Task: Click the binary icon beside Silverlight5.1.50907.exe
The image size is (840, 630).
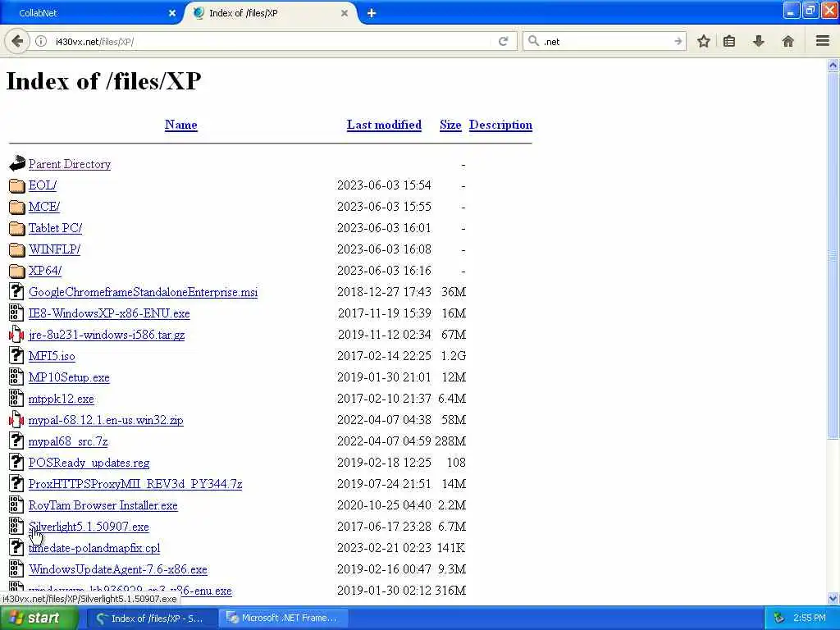Action: coord(16,526)
